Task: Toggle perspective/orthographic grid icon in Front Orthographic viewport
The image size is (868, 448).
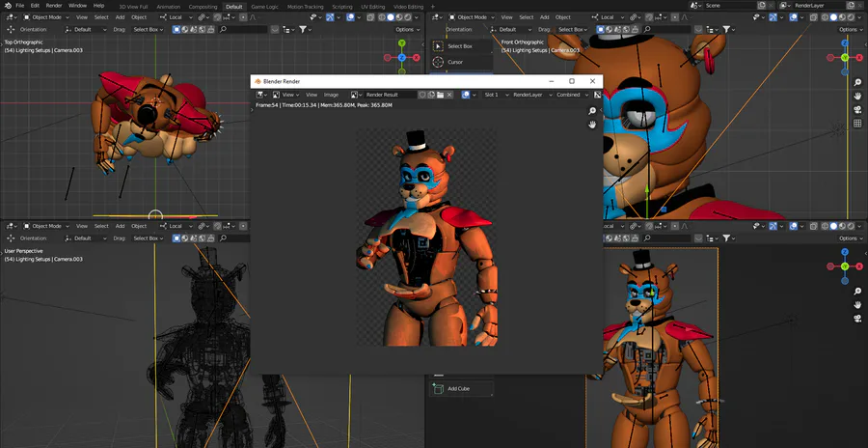Action: tap(857, 123)
